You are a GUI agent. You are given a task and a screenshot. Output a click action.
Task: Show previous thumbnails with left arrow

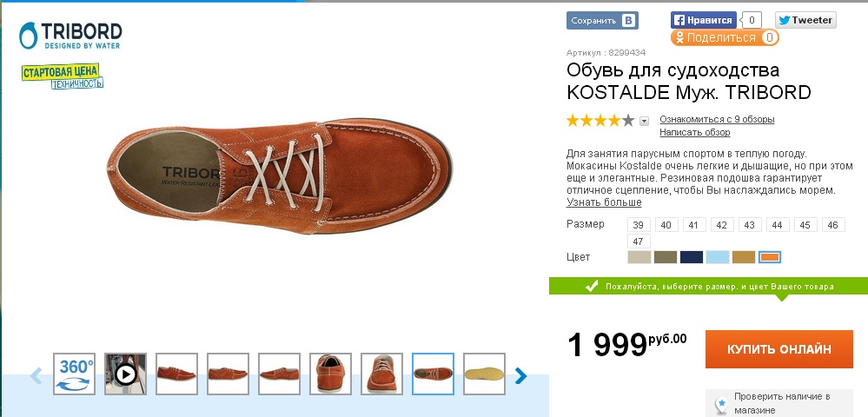pos(36,375)
